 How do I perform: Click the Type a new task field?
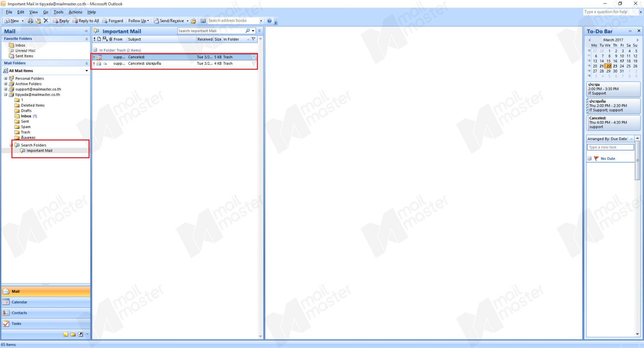point(610,147)
